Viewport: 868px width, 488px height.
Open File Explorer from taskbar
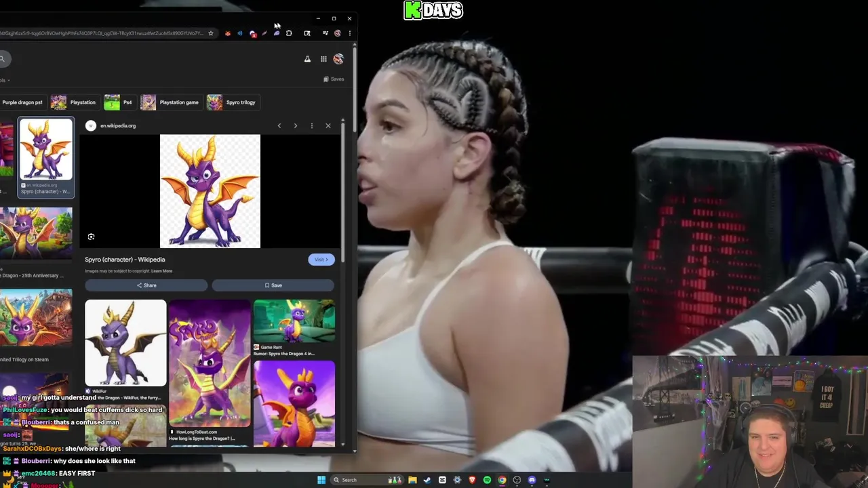click(412, 480)
